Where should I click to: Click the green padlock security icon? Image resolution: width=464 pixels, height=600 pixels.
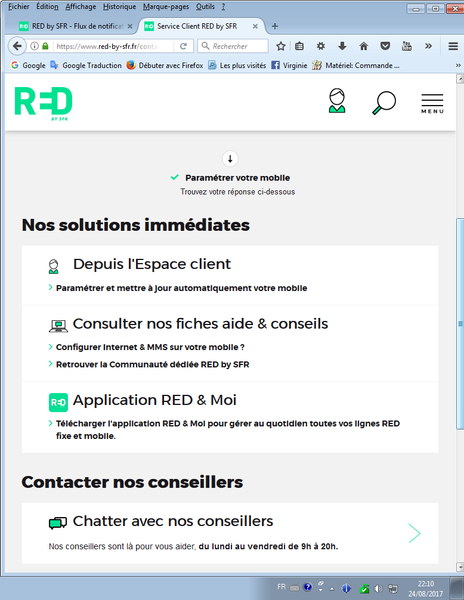pos(45,46)
